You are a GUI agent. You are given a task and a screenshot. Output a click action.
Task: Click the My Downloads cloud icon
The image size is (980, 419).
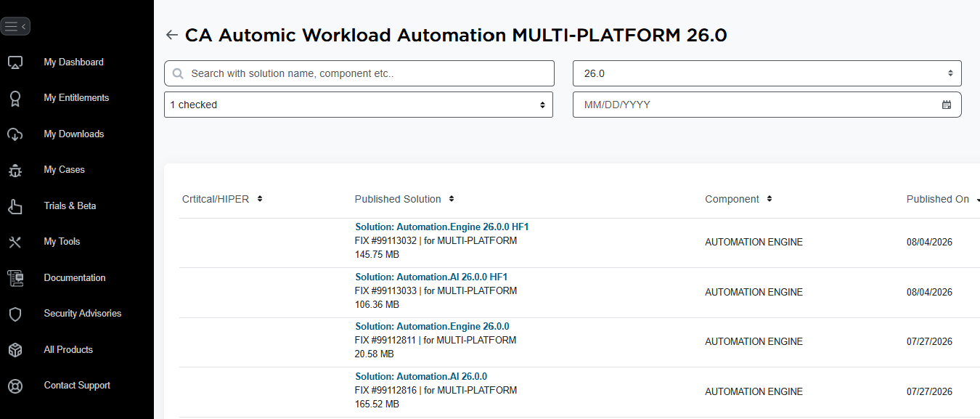click(15, 134)
